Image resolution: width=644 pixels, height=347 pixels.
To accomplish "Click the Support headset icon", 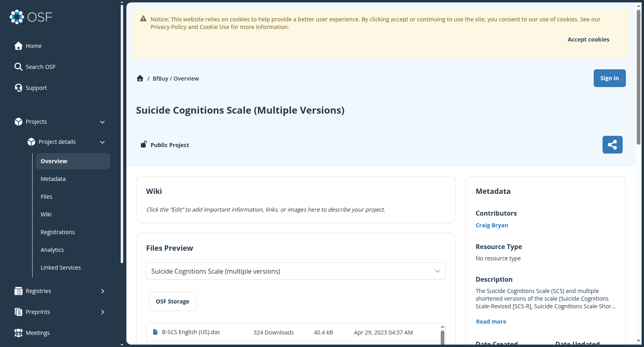I will coord(19,88).
